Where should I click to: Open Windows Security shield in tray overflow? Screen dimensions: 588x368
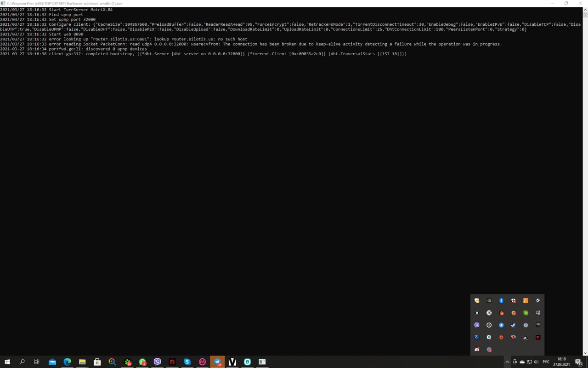pyautogui.click(x=477, y=300)
